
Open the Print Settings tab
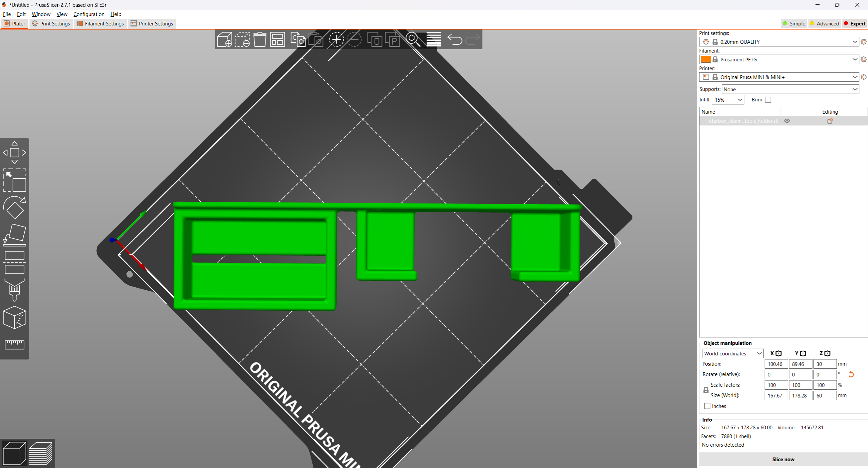[x=51, y=23]
